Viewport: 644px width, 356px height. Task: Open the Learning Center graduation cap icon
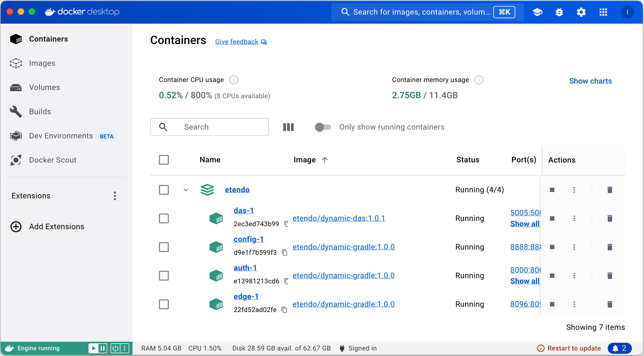coord(537,12)
